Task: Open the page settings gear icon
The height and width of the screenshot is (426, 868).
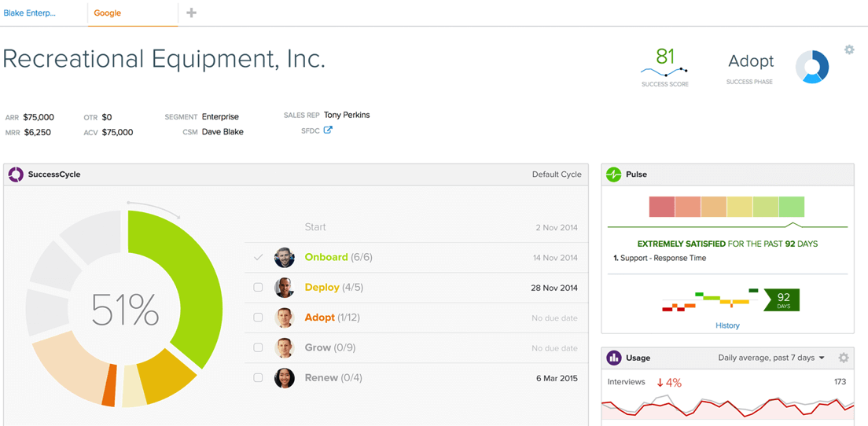Action: coord(849,50)
